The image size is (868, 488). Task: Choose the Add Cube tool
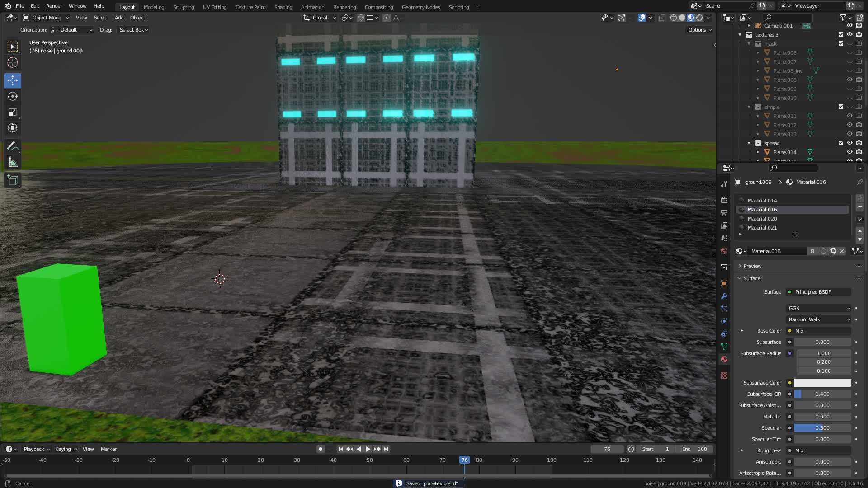tap(13, 180)
